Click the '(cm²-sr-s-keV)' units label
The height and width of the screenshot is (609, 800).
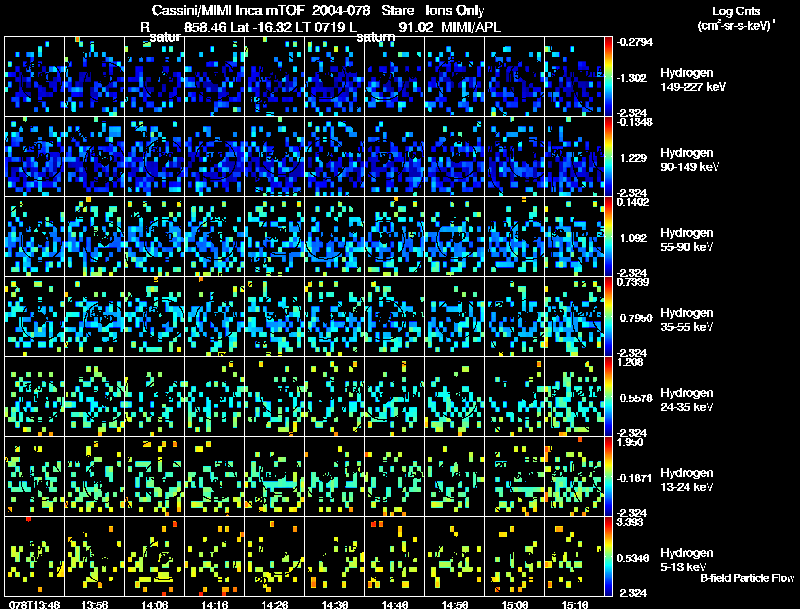pyautogui.click(x=736, y=26)
